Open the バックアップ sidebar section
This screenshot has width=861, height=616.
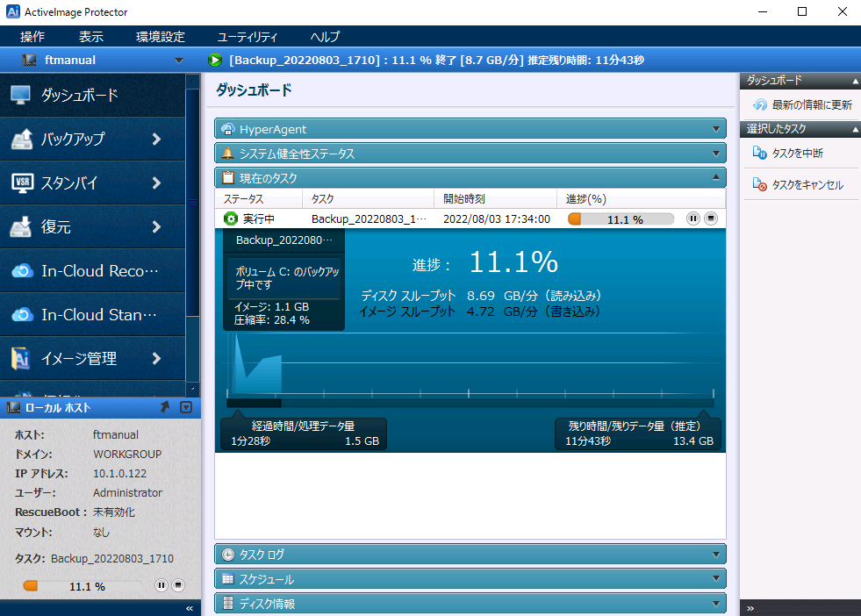coord(92,139)
